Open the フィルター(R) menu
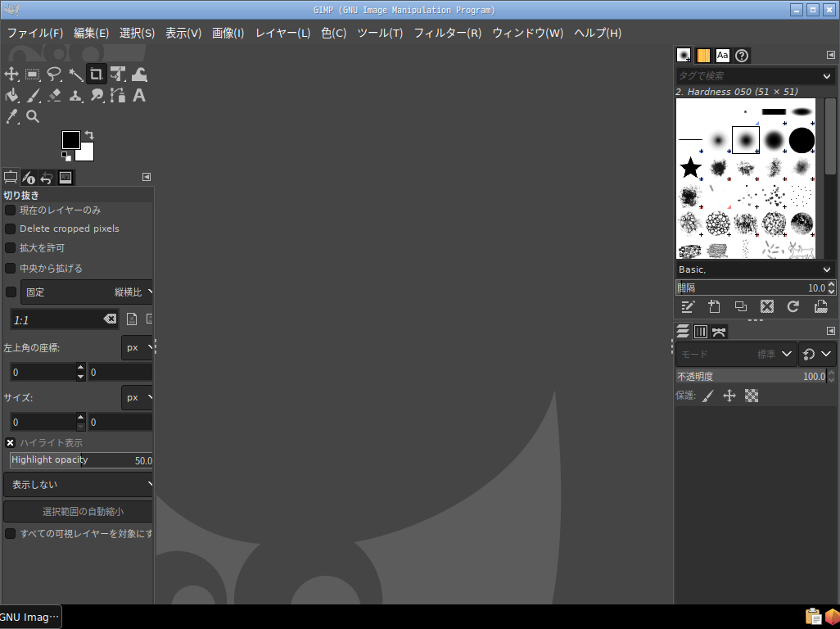This screenshot has width=840, height=629. pyautogui.click(x=448, y=33)
